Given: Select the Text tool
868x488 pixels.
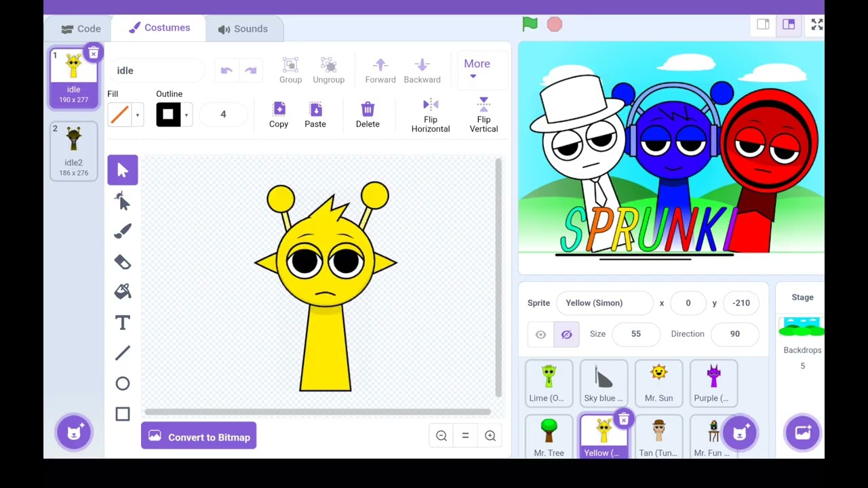Looking at the screenshot, I should (122, 323).
